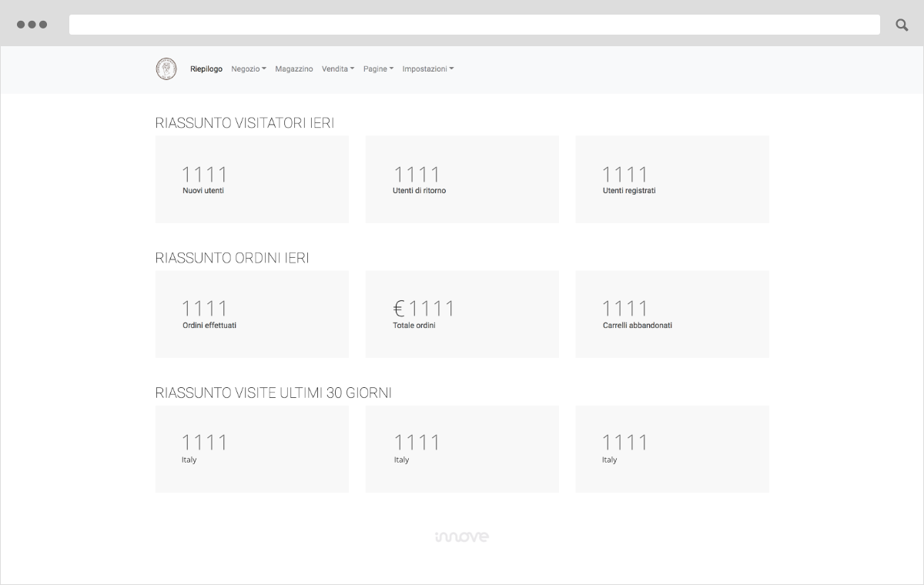The width and height of the screenshot is (924, 585).
Task: Open the Pagine dropdown
Action: pyautogui.click(x=378, y=69)
